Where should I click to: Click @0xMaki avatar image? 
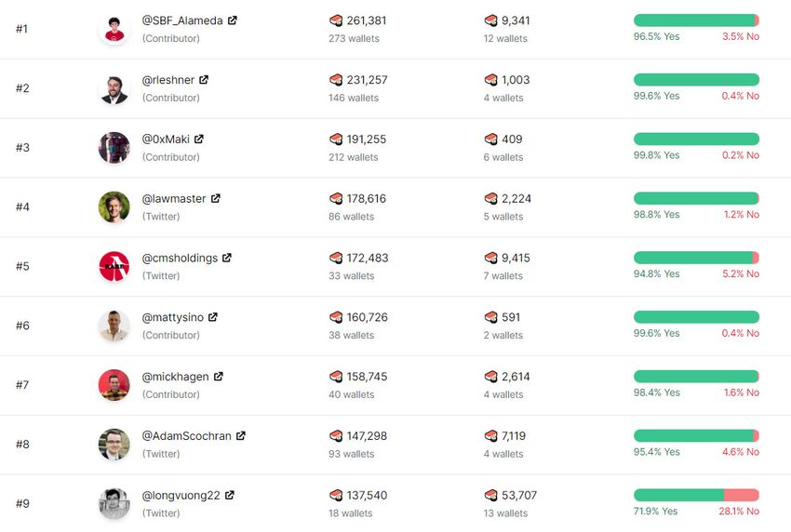pyautogui.click(x=114, y=148)
